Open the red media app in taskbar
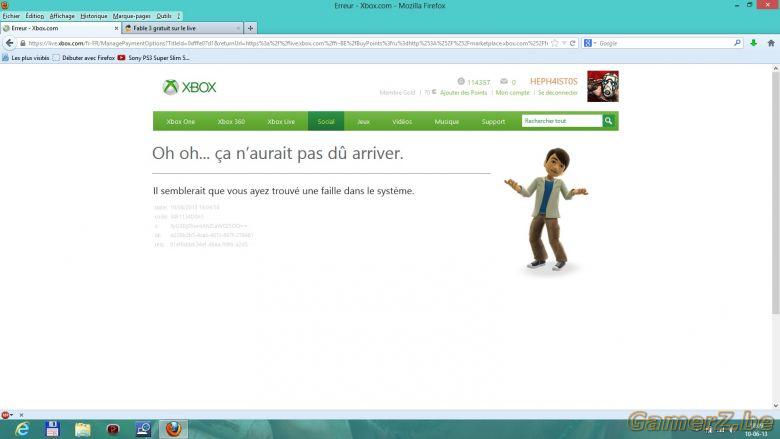The width and height of the screenshot is (780, 439). pos(113,429)
